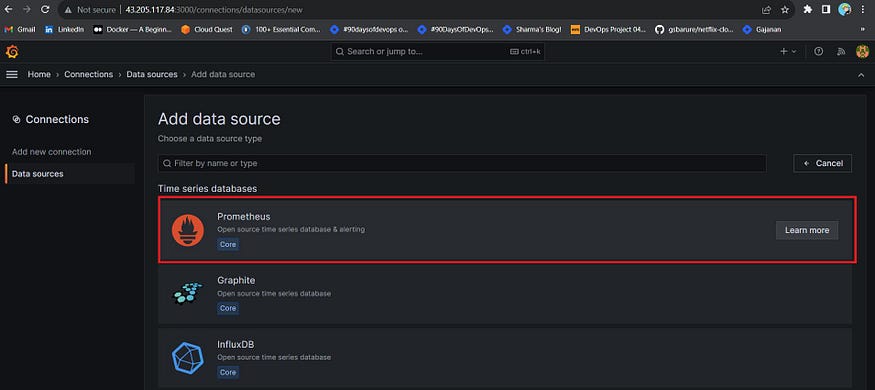
Task: Open the first #90daysofdevops o... bookmark
Action: 370,30
